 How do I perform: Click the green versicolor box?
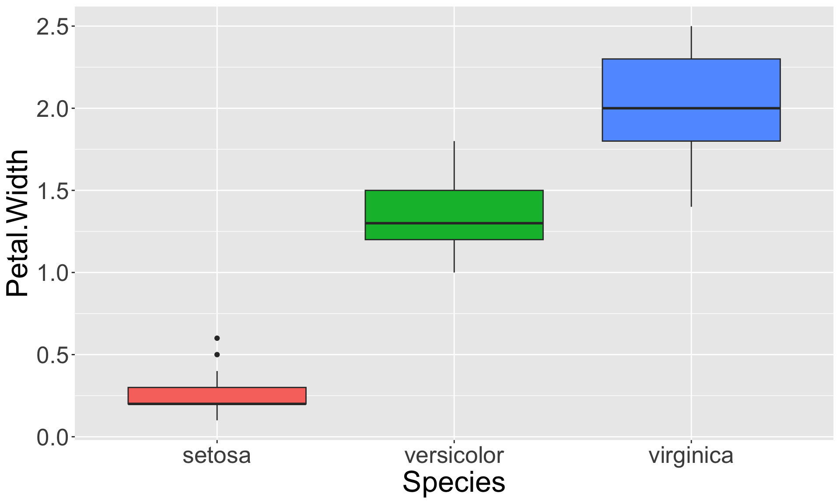click(454, 206)
